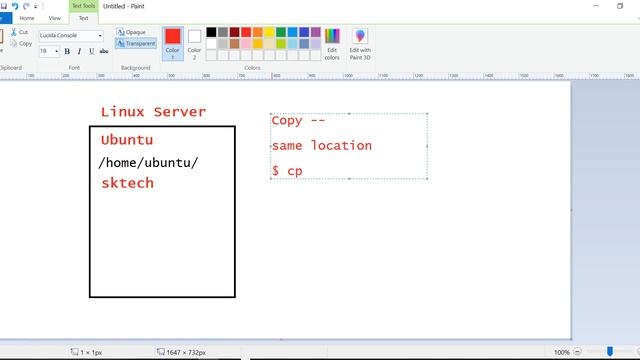Toggle italic formatting
The image size is (640, 360).
[79, 51]
